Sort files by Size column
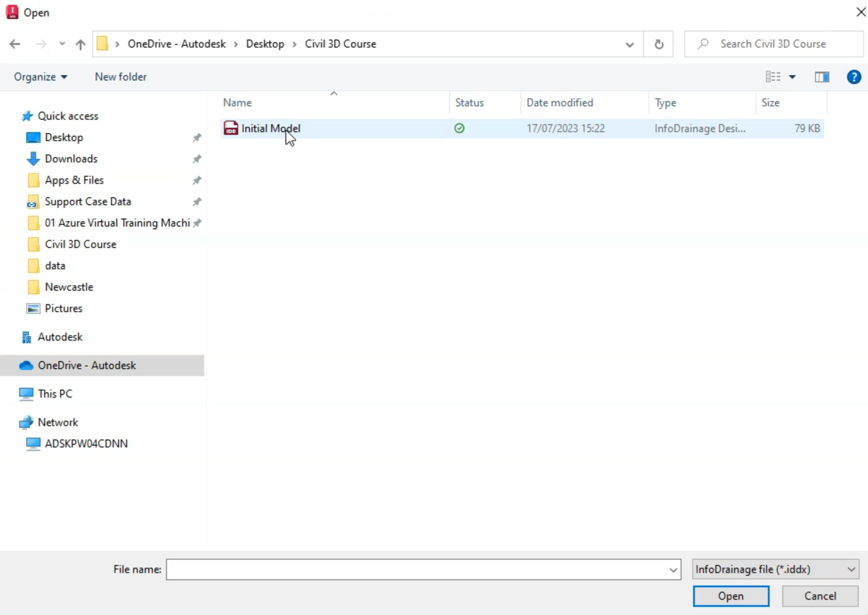The width and height of the screenshot is (868, 615). (770, 102)
